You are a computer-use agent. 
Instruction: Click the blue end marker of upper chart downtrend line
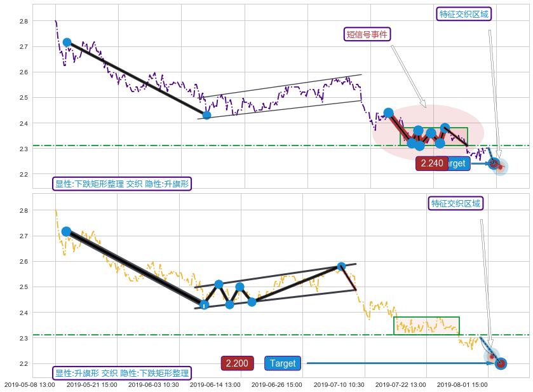tap(206, 115)
